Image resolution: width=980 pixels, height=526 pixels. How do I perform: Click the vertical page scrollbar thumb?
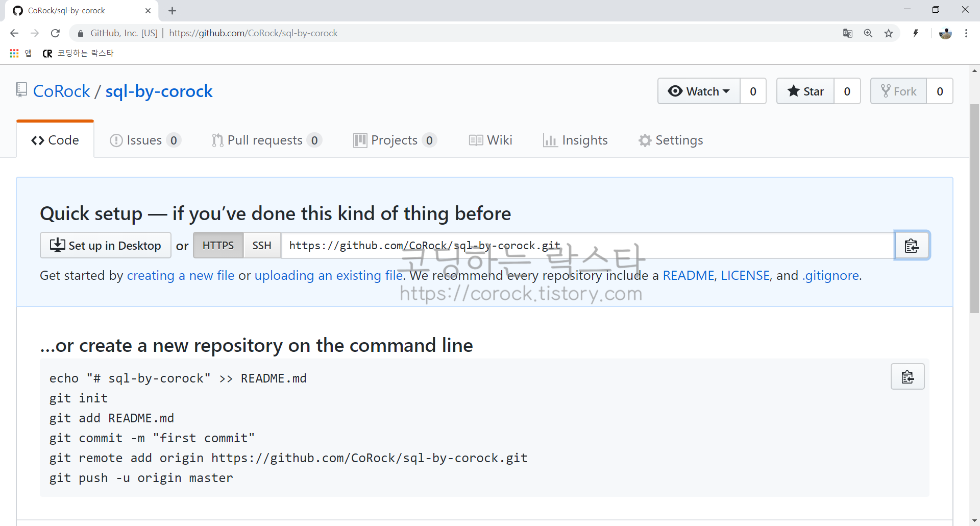pyautogui.click(x=974, y=208)
